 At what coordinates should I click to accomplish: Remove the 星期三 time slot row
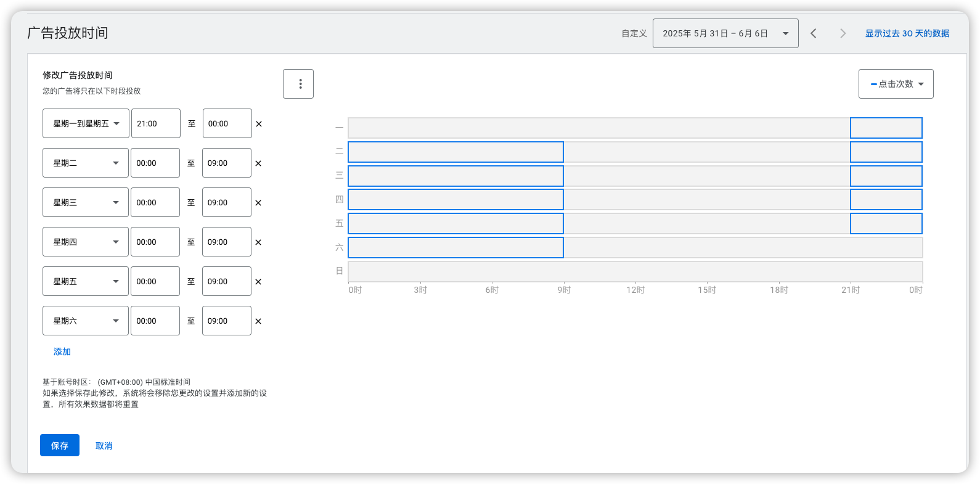coord(258,203)
